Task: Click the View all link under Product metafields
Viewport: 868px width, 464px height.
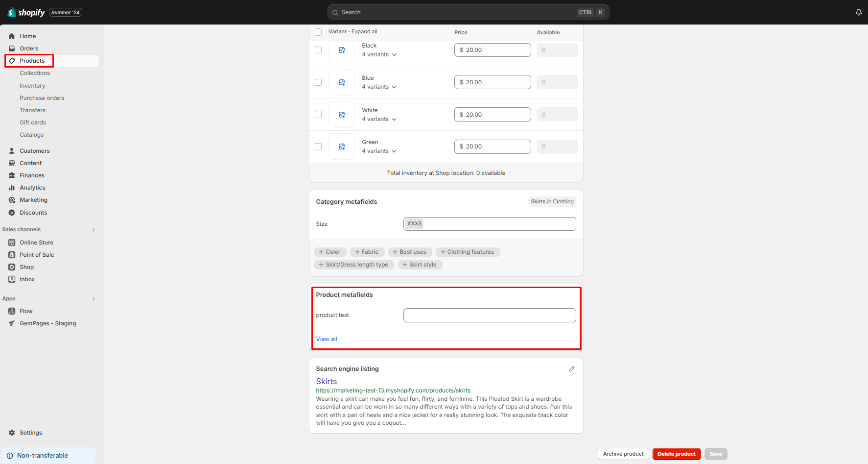Action: pyautogui.click(x=326, y=339)
